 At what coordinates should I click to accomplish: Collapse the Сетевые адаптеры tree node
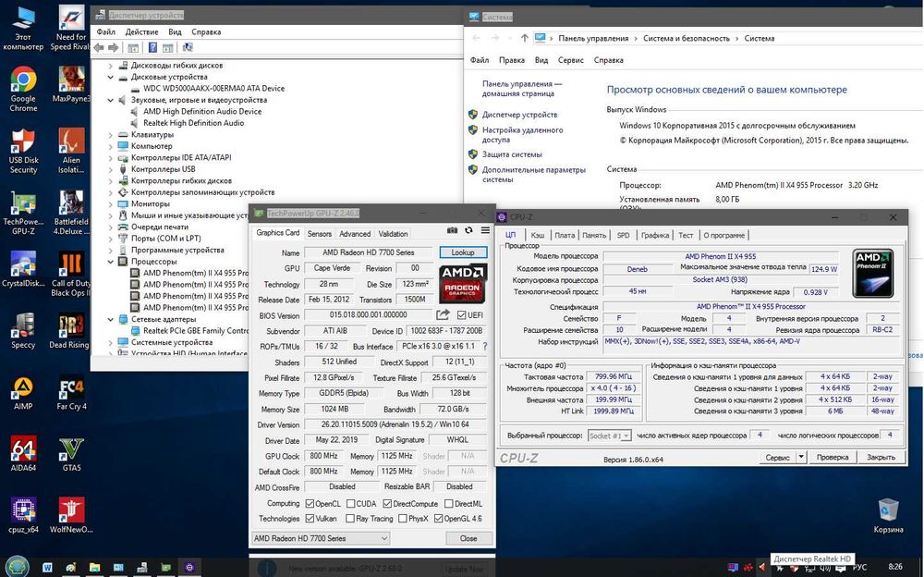[110, 319]
